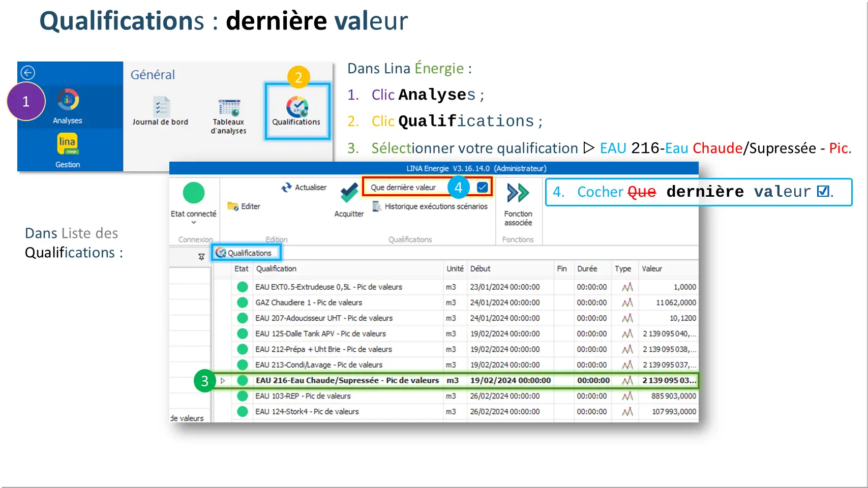Sort by Valeur column header
This screenshot has width=868, height=488.
pos(652,268)
